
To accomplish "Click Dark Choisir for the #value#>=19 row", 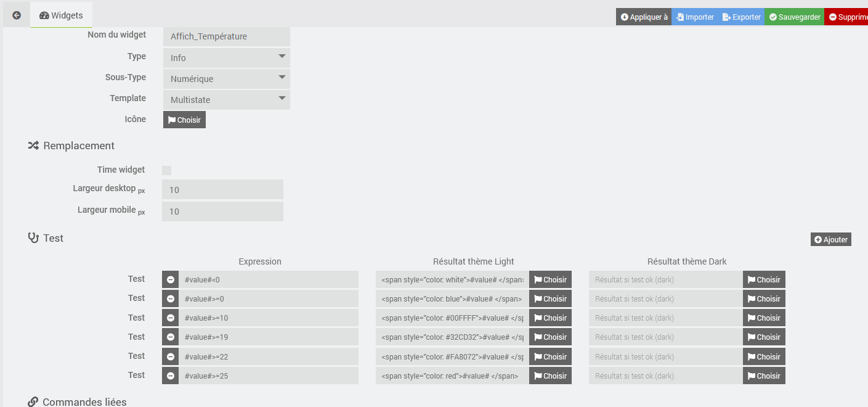I will coord(764,337).
